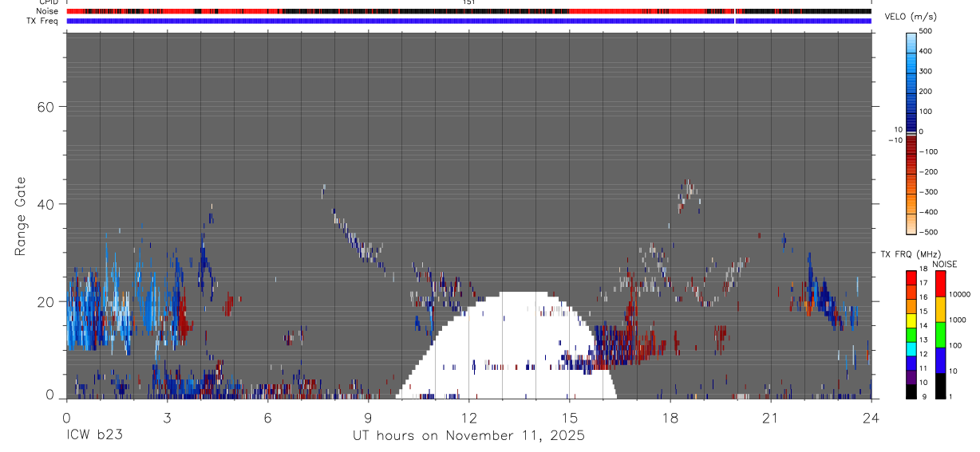The height and width of the screenshot is (452, 980).
Task: Select the red-and-black Noise strip above the plot
Action: 468,11
